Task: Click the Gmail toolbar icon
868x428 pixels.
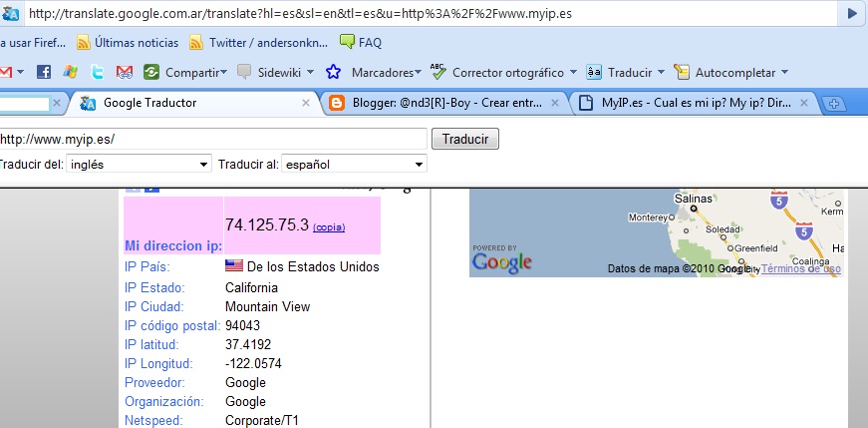Action: tap(6, 72)
